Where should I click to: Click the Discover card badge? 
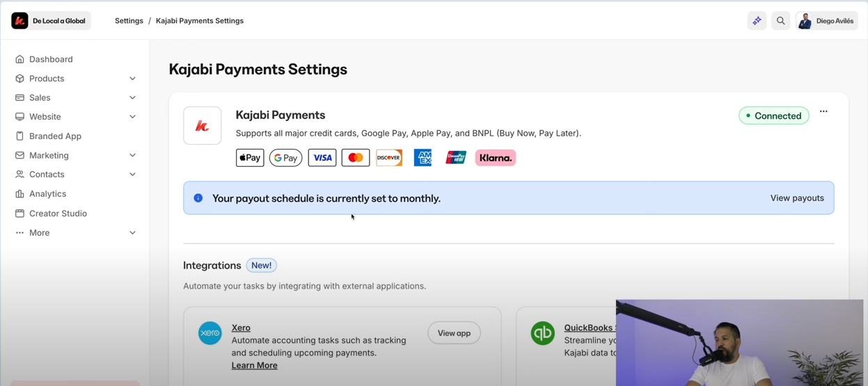click(x=389, y=158)
